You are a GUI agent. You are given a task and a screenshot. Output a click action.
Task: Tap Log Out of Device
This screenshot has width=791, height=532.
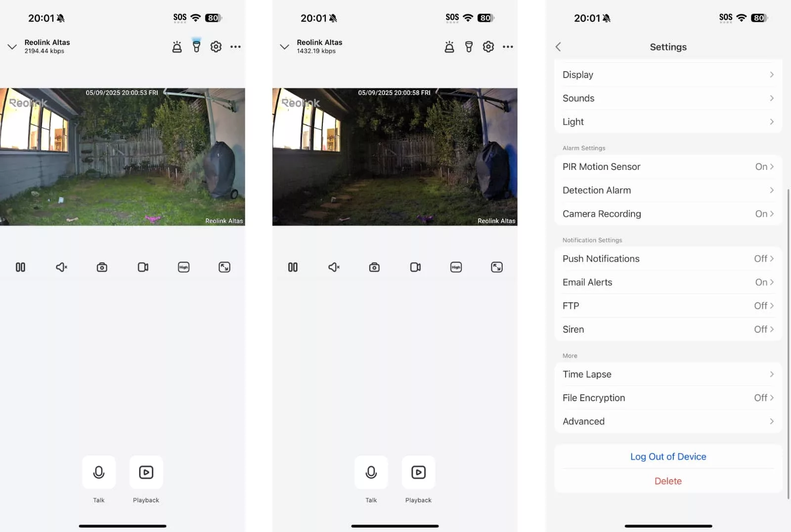coord(668,456)
